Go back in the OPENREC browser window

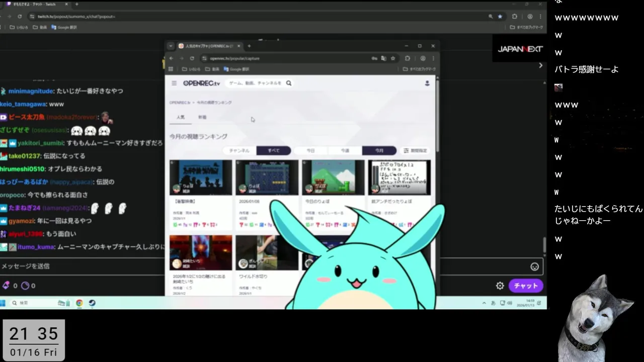tap(171, 58)
